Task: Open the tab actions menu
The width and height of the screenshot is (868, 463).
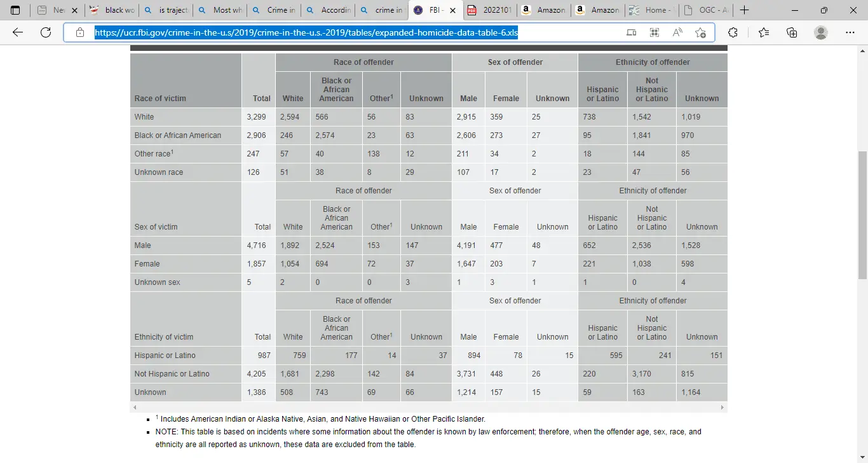Action: [x=15, y=10]
